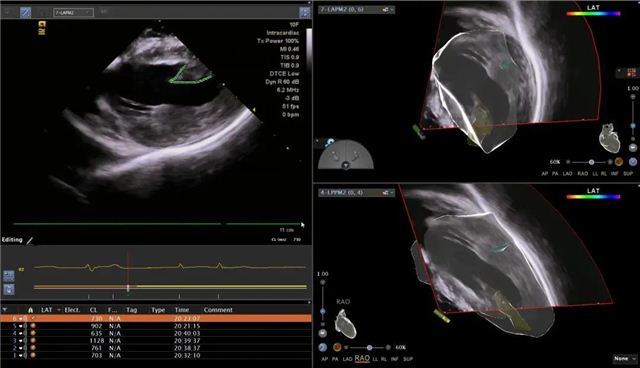
Task: Select the contour drawing pencil tool
Action: 26,13
